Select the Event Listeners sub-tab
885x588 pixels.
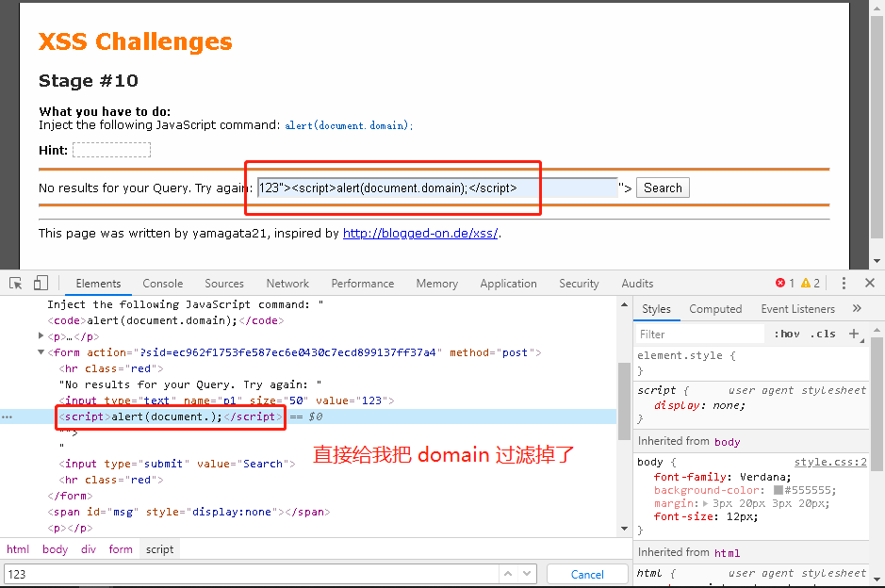point(797,309)
